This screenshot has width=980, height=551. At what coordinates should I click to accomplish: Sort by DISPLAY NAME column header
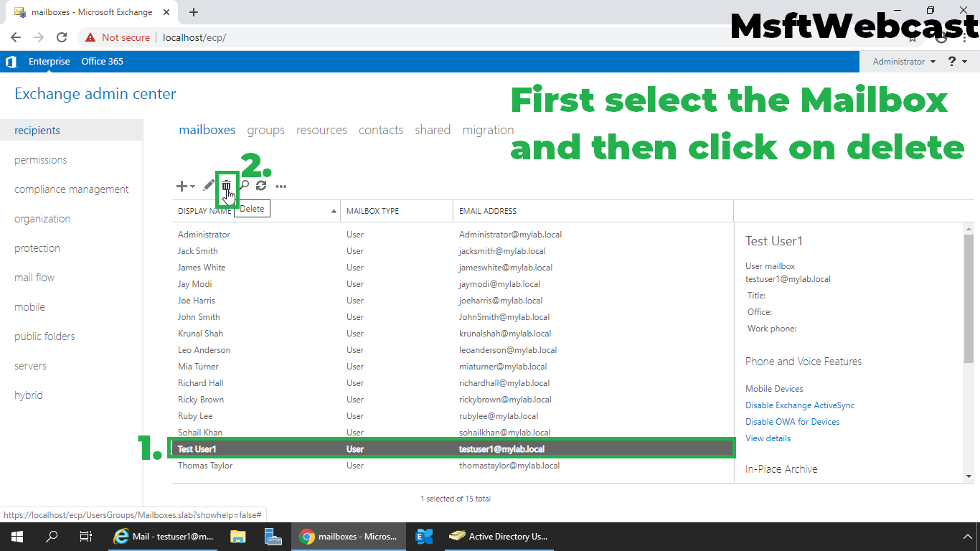click(256, 211)
